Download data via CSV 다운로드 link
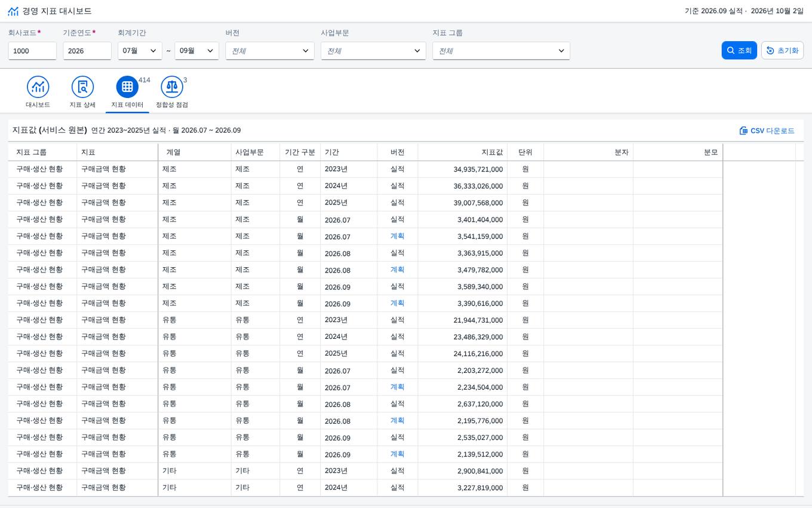The height and width of the screenshot is (508, 812). tap(767, 130)
